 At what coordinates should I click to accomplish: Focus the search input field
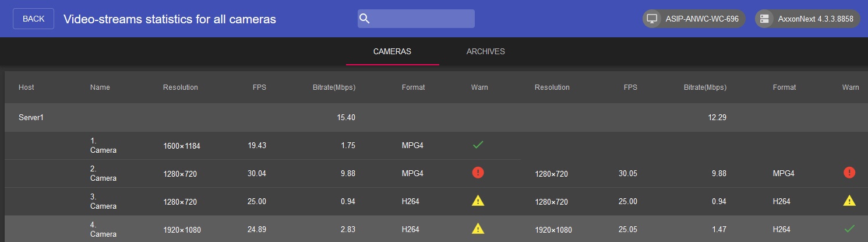pyautogui.click(x=422, y=19)
